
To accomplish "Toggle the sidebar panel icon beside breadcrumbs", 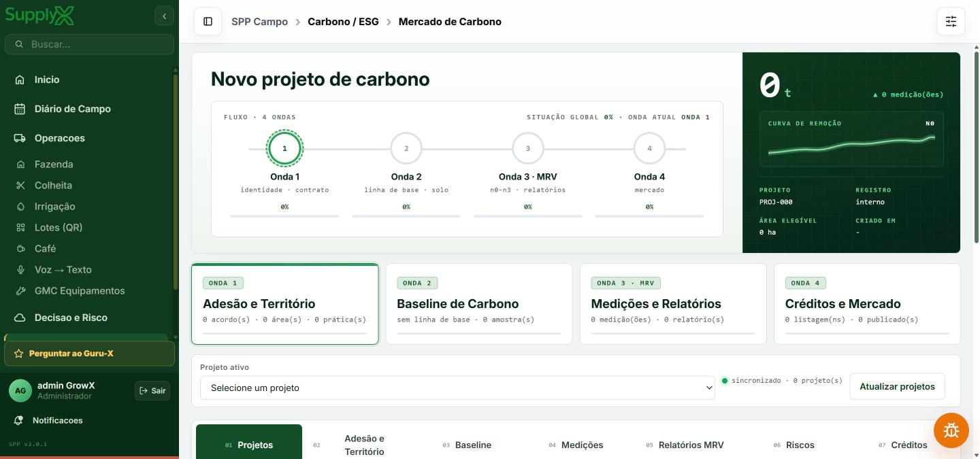I will click(x=208, y=22).
